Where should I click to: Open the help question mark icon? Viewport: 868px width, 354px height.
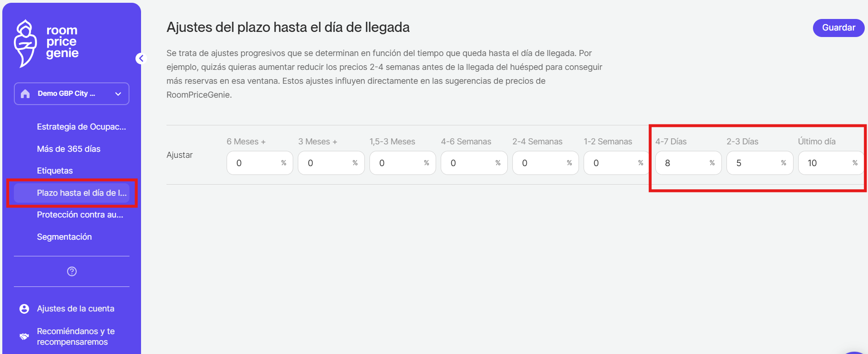(72, 272)
